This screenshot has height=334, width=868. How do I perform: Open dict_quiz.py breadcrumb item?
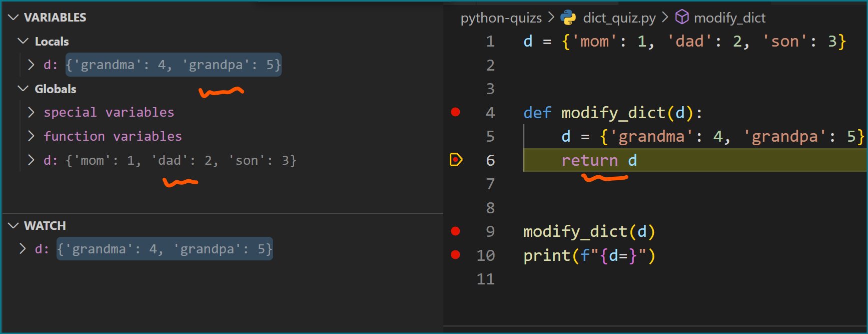(x=619, y=18)
